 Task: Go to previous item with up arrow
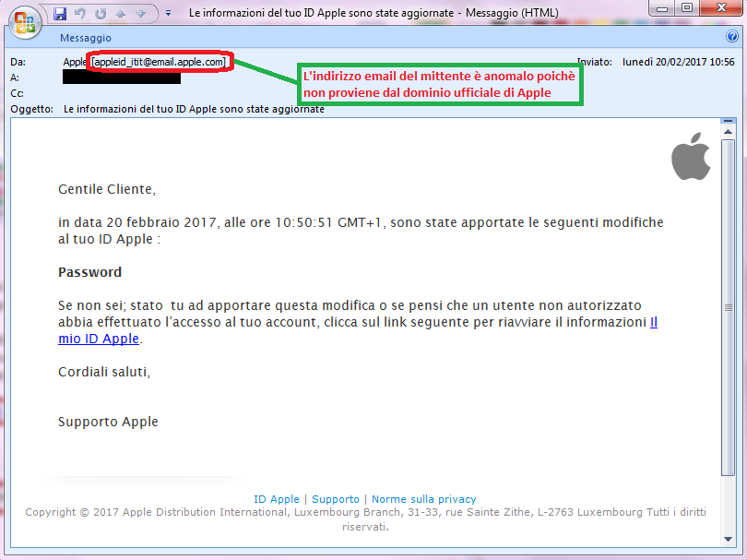(121, 14)
